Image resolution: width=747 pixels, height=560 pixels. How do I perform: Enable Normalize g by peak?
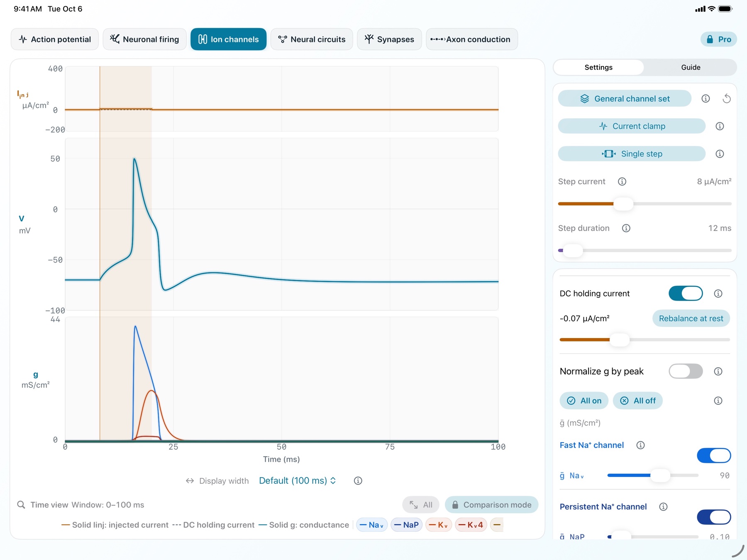[x=686, y=371]
